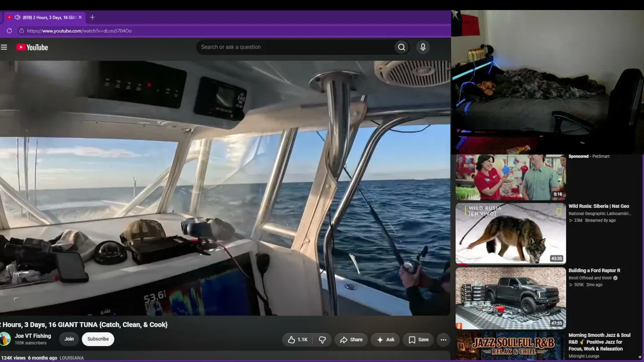This screenshot has width=644, height=362.
Task: Click the LOUISIANA location tag
Action: [71, 358]
